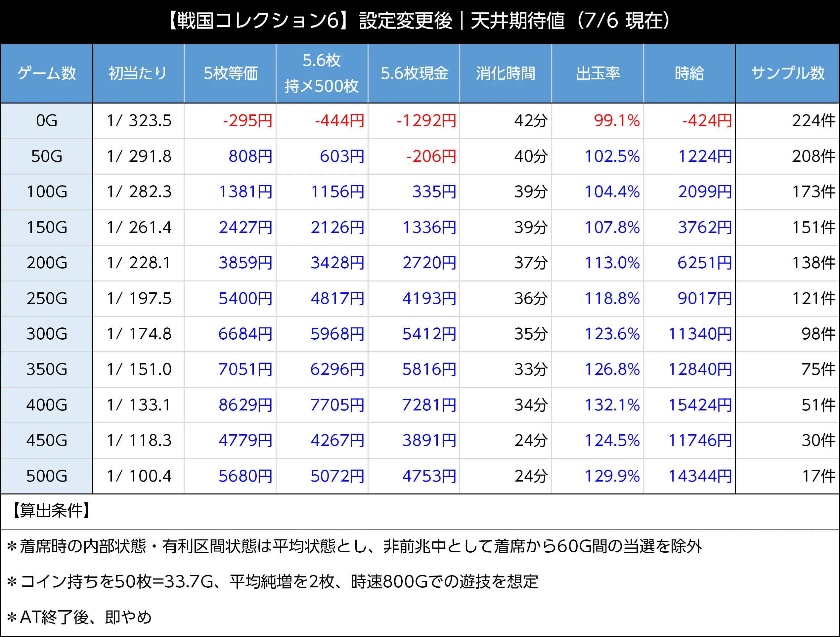This screenshot has height=637, width=840.
Task: Click the 2099円 hourly wage value
Action: [x=705, y=192]
